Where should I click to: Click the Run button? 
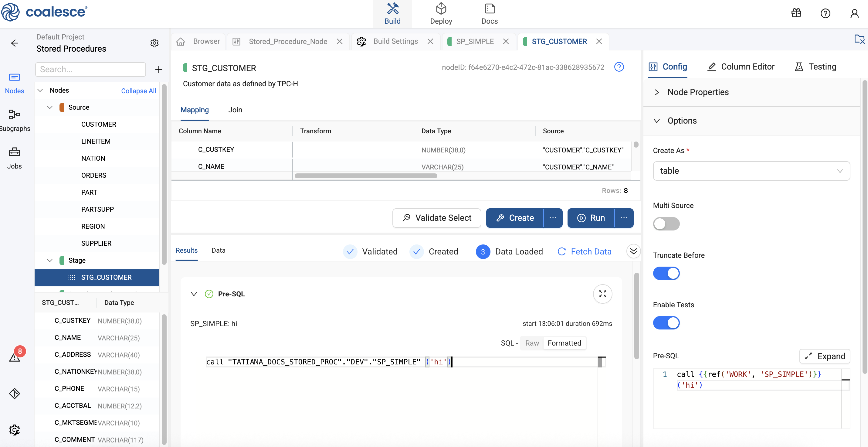(591, 218)
